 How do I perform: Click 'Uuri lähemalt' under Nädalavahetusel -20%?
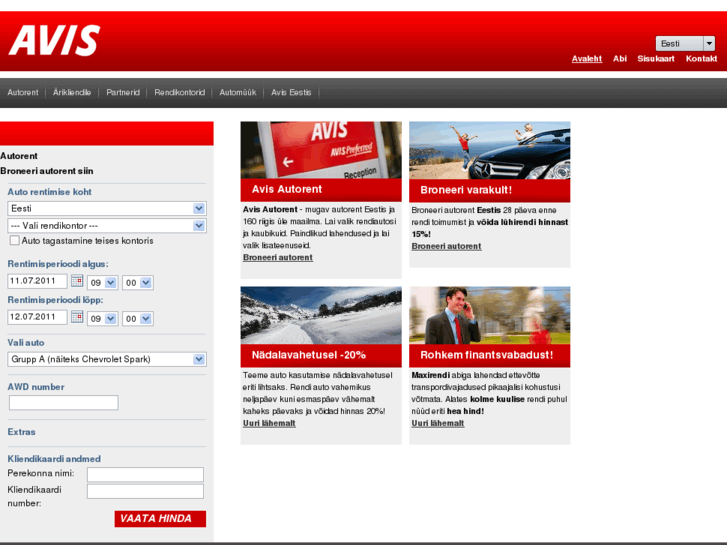tap(269, 423)
